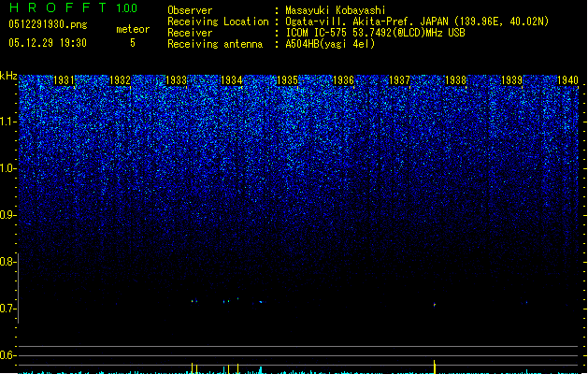Click the 0.8 kHz axis tick label
588x374 pixels.
pos(7,262)
